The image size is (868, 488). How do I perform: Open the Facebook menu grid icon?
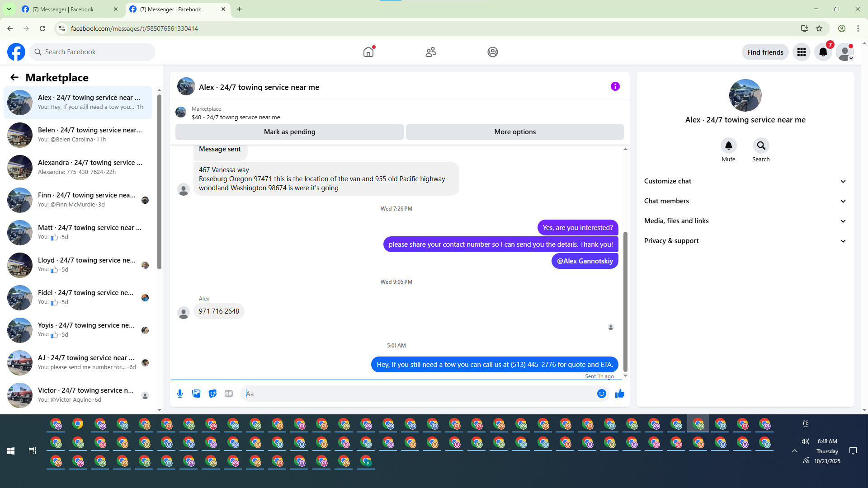[801, 52]
